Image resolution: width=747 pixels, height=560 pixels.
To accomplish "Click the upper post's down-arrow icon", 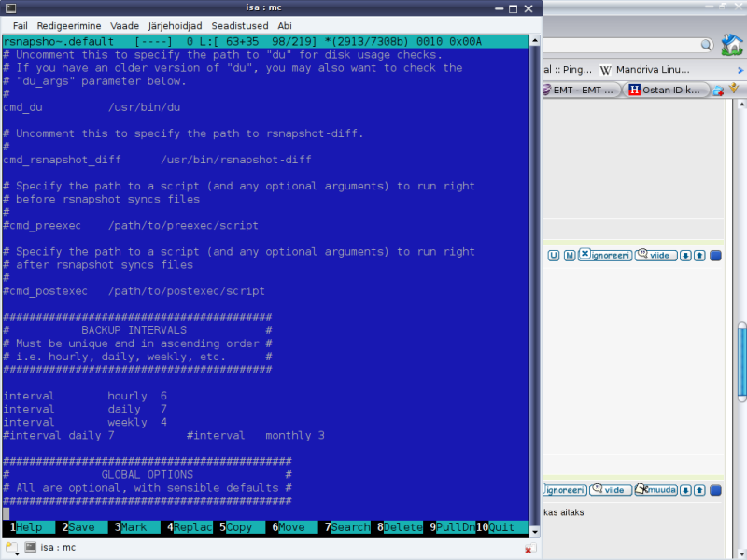I will tap(684, 255).
